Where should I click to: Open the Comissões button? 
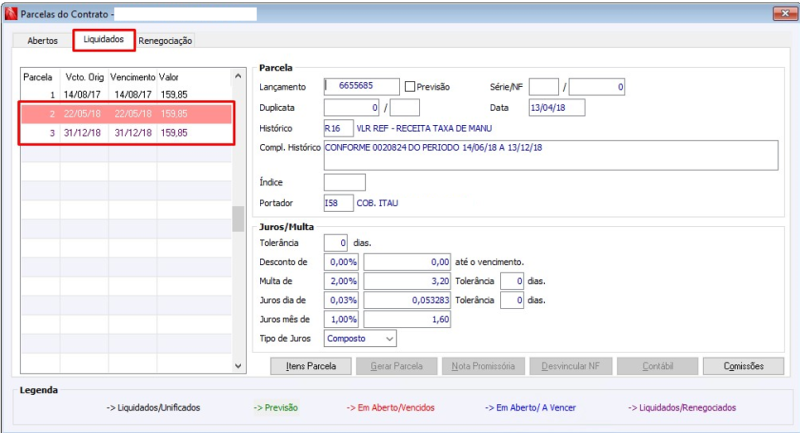point(743,366)
